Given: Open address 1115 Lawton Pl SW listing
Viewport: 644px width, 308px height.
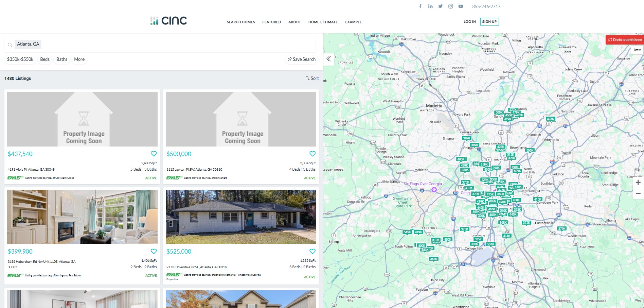Looking at the screenshot, I should 194,169.
